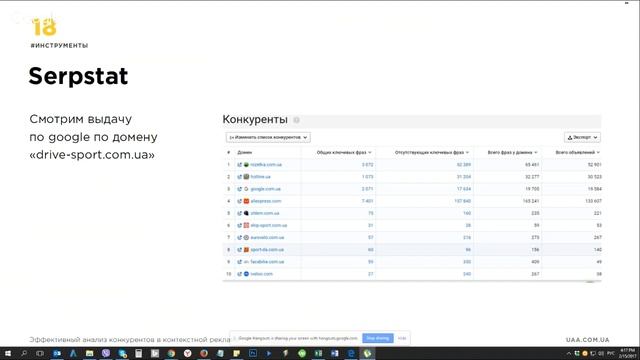Sort by Общих ключевых фраз column

point(344,152)
